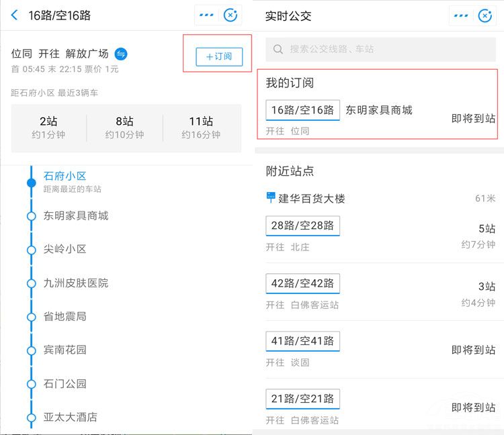Image resolution: width=504 pixels, height=435 pixels.
Task: Close the route page with the circle X icon
Action: pos(231,15)
